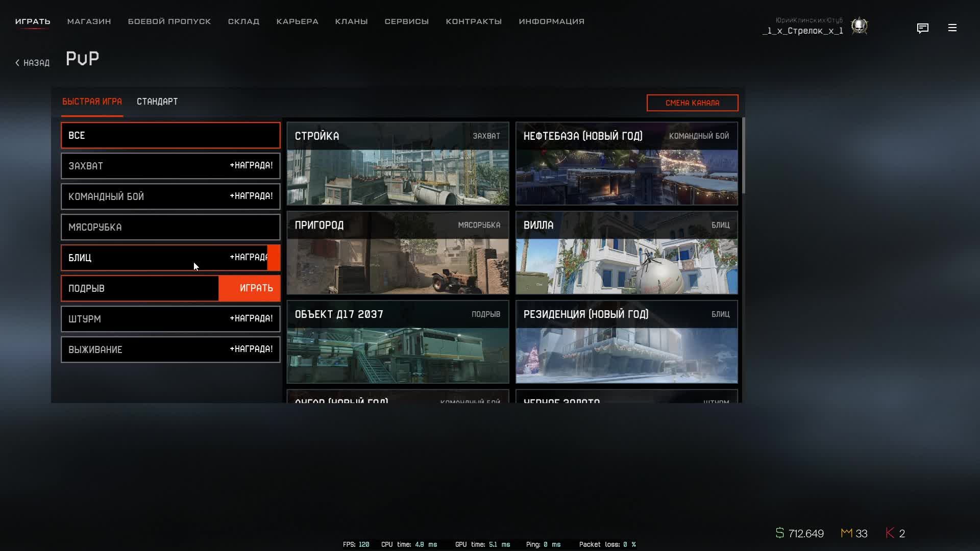The height and width of the screenshot is (551, 980).
Task: Click the orange M currency icon
Action: 846,533
